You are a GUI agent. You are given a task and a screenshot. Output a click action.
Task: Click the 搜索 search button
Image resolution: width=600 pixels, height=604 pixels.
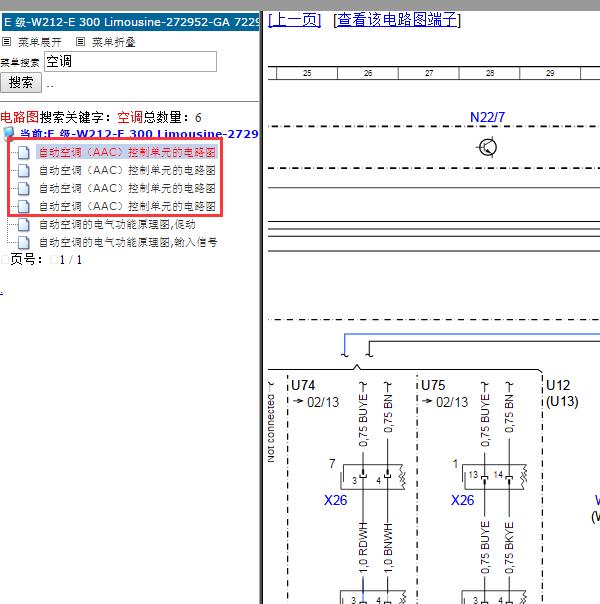pyautogui.click(x=21, y=82)
